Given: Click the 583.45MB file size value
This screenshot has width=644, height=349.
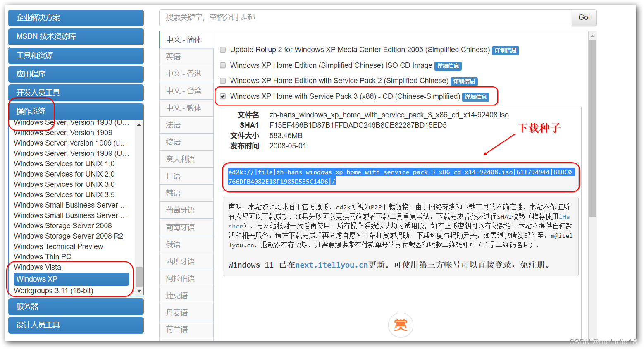Looking at the screenshot, I should pos(286,136).
